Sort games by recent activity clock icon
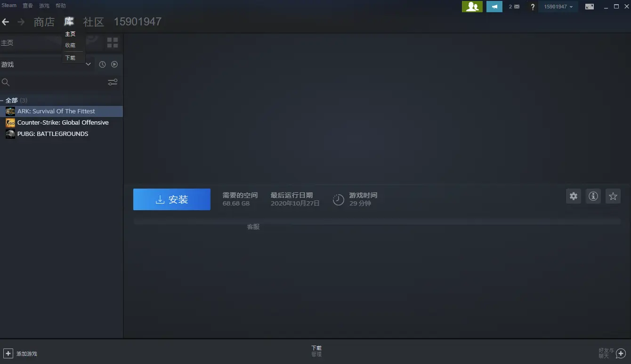 pos(102,64)
